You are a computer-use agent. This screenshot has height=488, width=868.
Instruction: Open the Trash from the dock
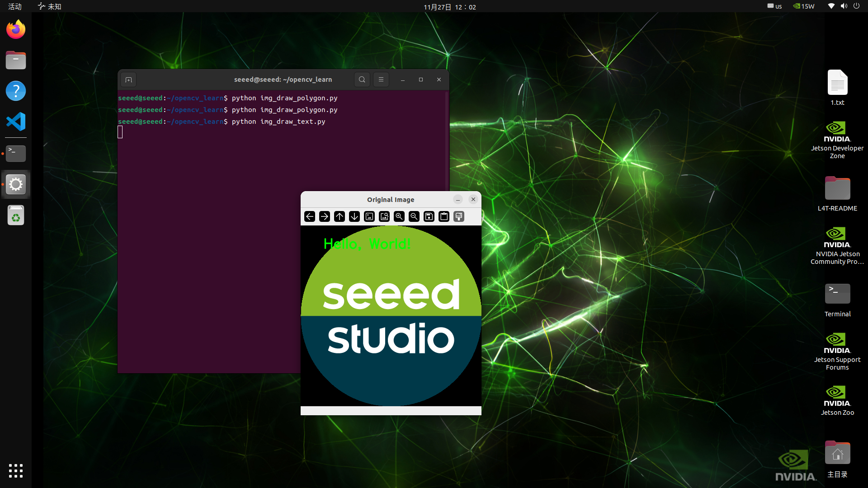(16, 215)
